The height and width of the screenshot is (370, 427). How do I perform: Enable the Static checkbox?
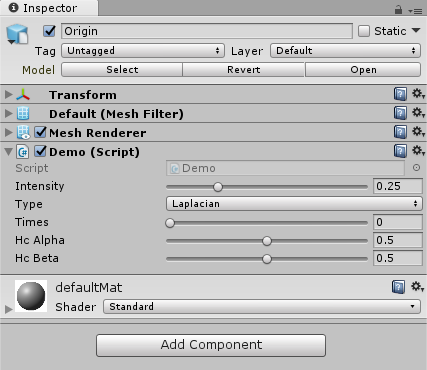click(364, 31)
